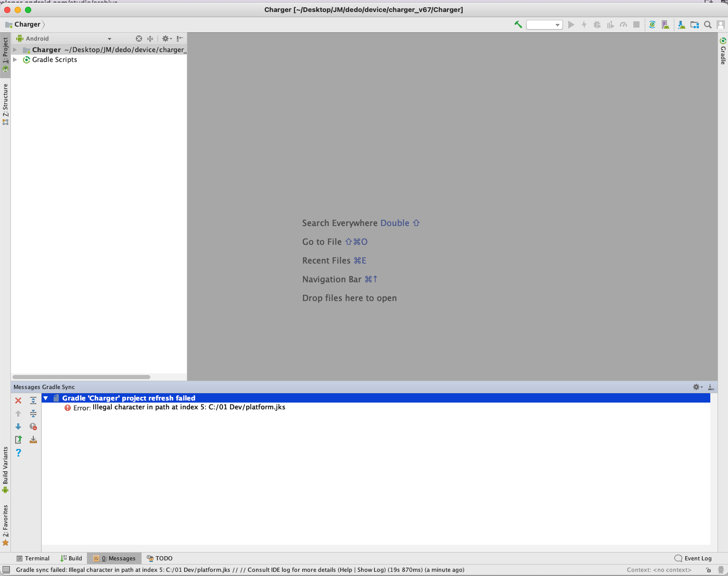Select Gradle Scripts in project tree
The image size is (728, 576).
point(55,60)
